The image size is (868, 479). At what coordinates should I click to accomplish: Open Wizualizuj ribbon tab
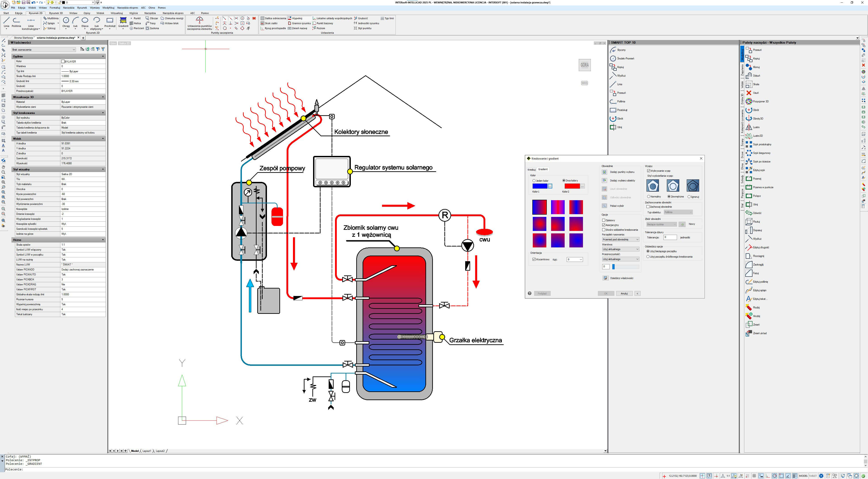(117, 13)
